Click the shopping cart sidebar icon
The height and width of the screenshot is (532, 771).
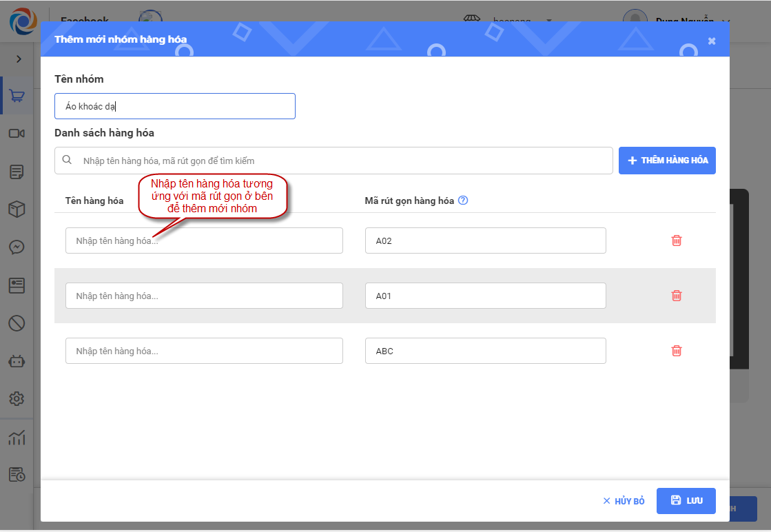tap(17, 96)
